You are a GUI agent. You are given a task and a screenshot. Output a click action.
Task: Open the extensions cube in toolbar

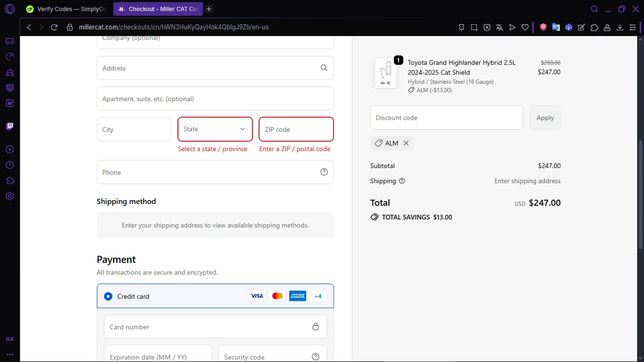(x=595, y=27)
